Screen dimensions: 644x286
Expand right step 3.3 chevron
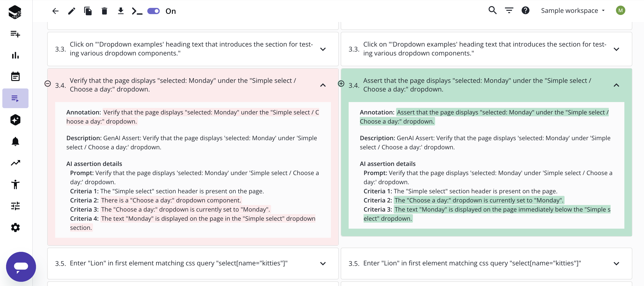[616, 49]
